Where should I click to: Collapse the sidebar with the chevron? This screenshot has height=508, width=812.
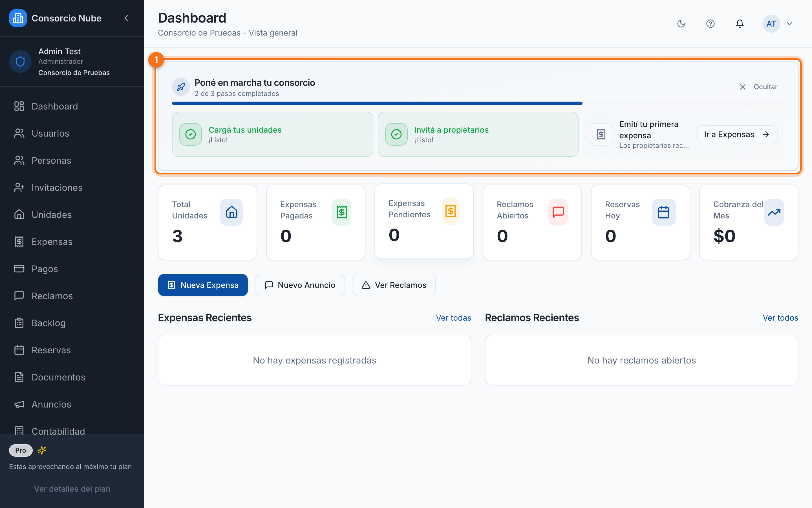[127, 18]
